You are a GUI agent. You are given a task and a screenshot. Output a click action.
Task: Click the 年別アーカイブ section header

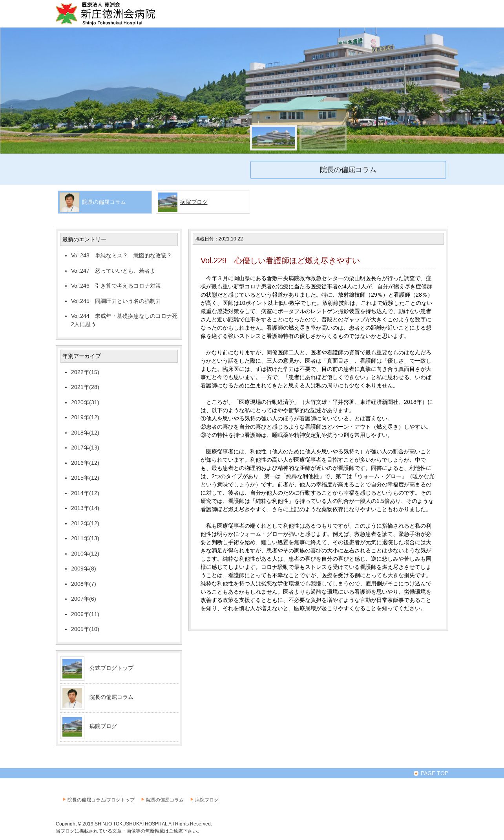119,356
